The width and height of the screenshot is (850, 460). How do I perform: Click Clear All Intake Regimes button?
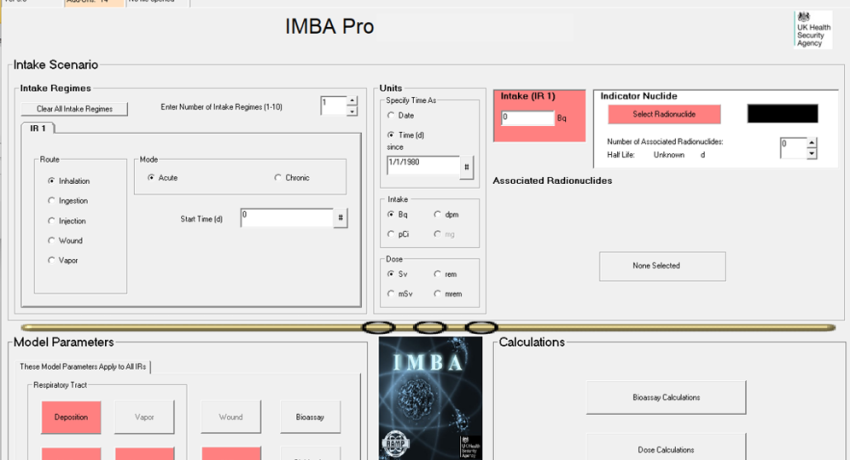74,109
